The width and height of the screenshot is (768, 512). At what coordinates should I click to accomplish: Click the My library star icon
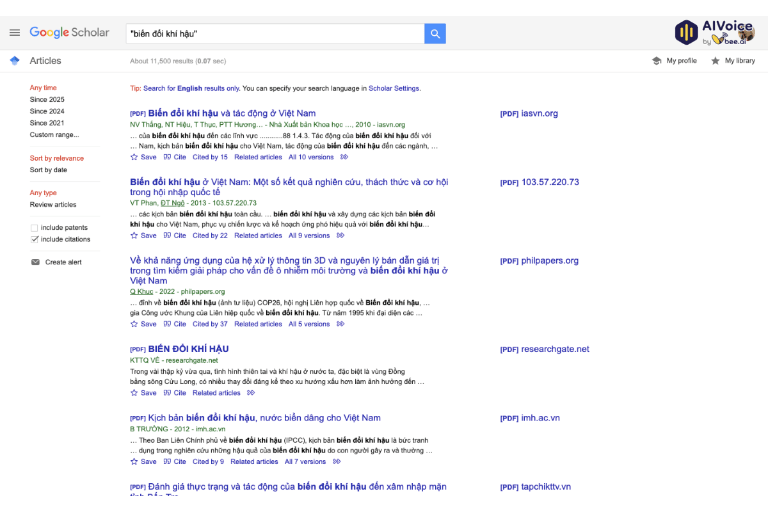pos(716,61)
